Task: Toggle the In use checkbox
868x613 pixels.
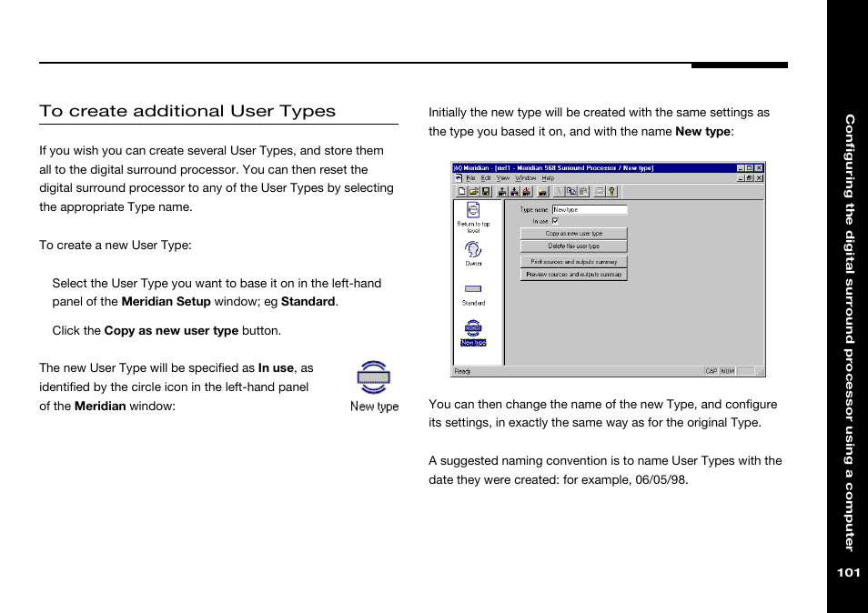Action: click(555, 221)
